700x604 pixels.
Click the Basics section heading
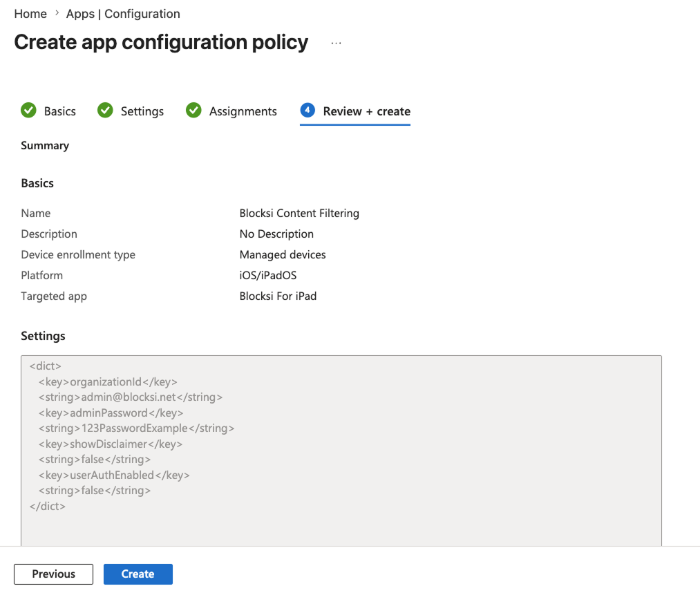[x=37, y=183]
